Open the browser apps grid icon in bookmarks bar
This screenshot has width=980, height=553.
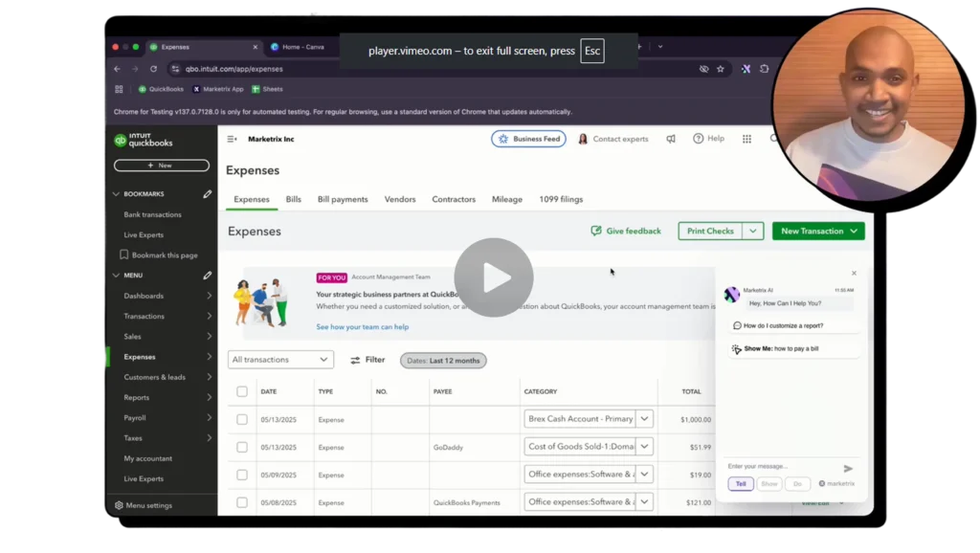coord(119,89)
